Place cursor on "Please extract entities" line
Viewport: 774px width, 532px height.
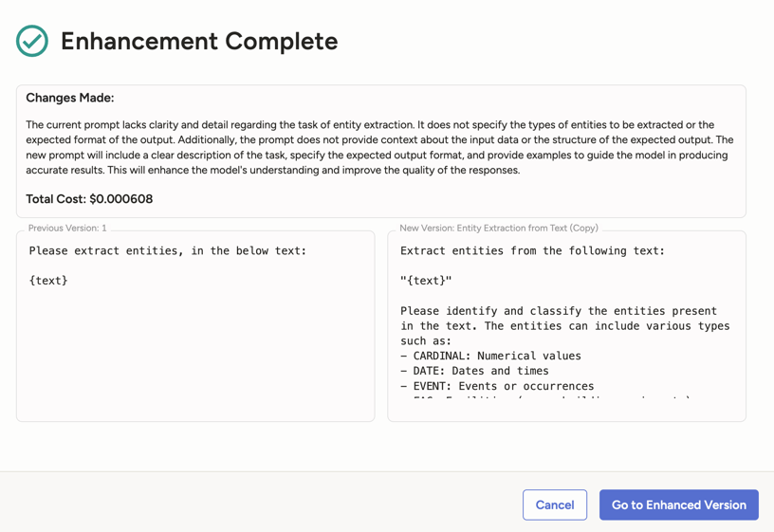pos(167,251)
